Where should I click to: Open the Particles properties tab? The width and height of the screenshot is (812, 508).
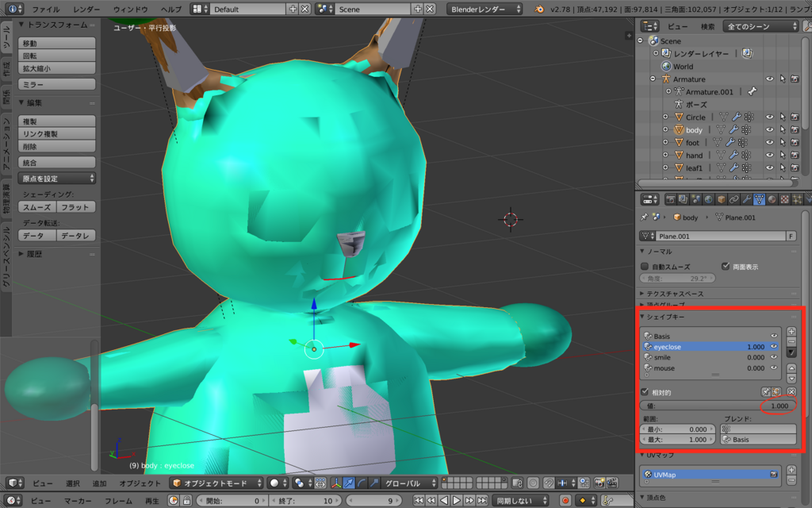[x=798, y=199]
